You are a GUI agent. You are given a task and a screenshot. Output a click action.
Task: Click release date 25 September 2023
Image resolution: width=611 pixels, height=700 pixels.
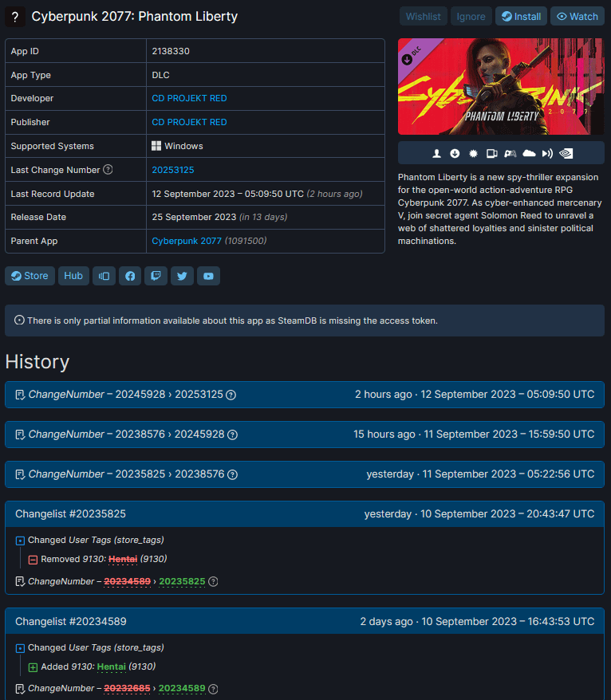(194, 217)
